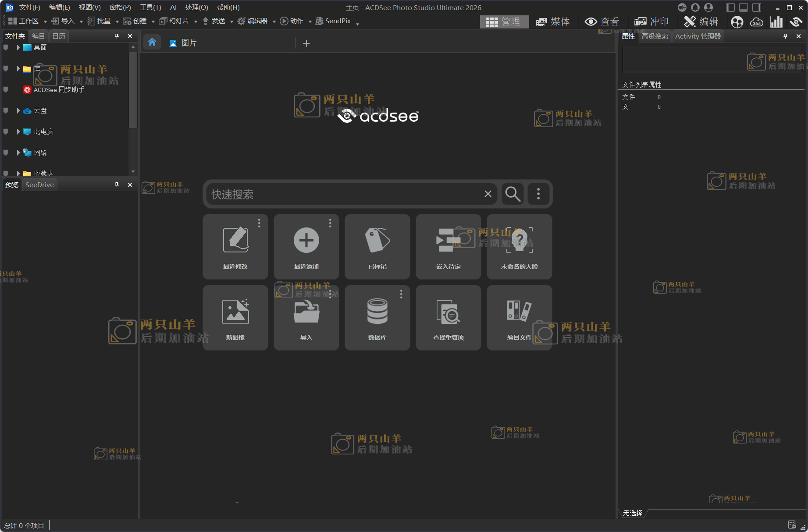This screenshot has width=808, height=532.
Task: Pin the Folders (文件夹) panel
Action: pos(117,36)
